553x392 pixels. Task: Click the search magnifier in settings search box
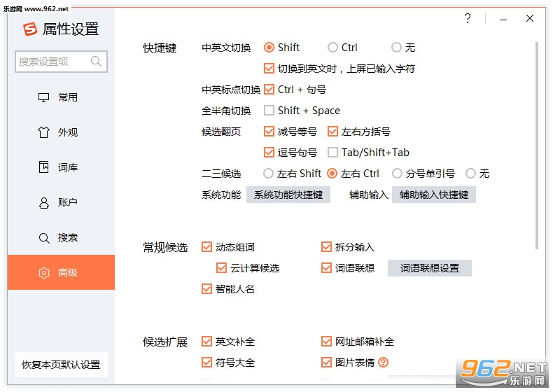pyautogui.click(x=96, y=61)
